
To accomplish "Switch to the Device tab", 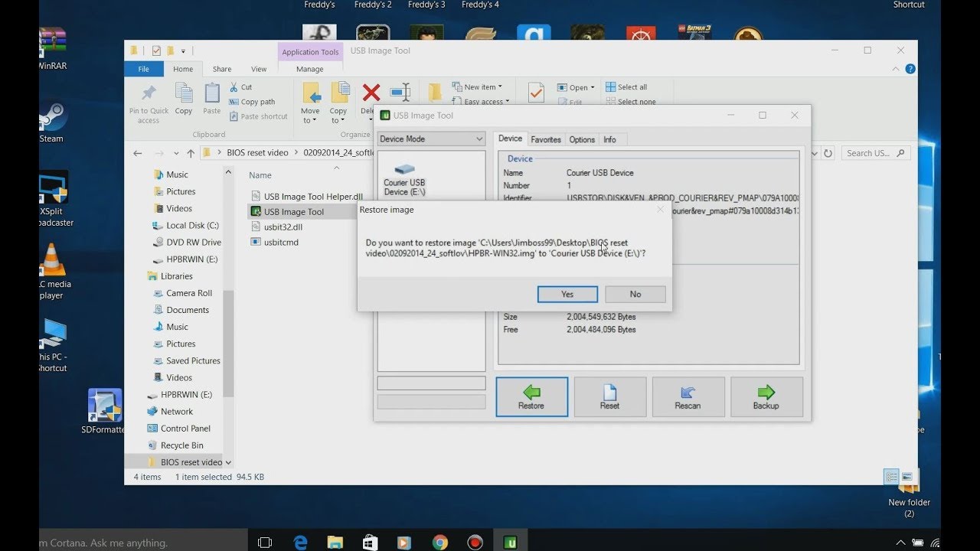I will (x=510, y=139).
